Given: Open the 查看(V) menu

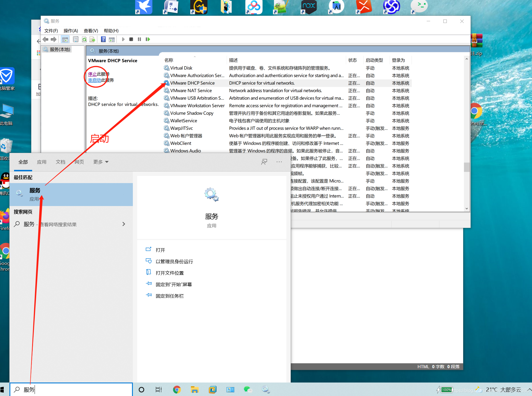Looking at the screenshot, I should pos(91,31).
